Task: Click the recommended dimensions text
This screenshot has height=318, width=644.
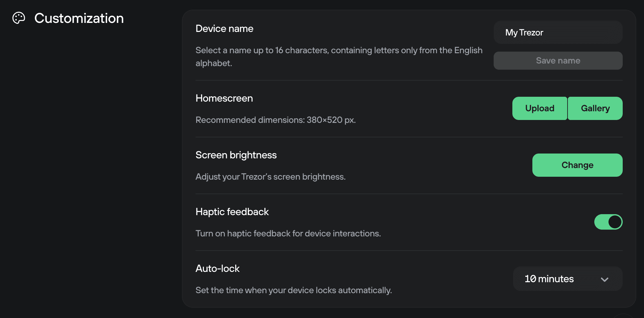Action: click(275, 120)
